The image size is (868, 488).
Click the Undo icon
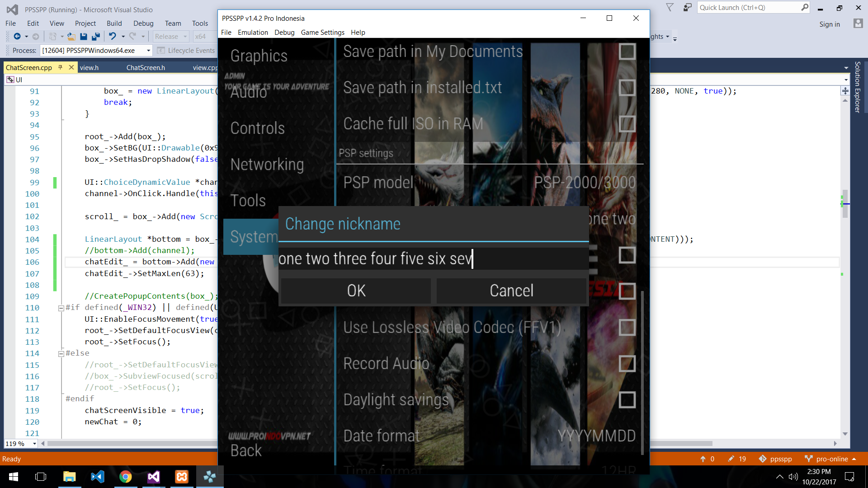point(113,36)
